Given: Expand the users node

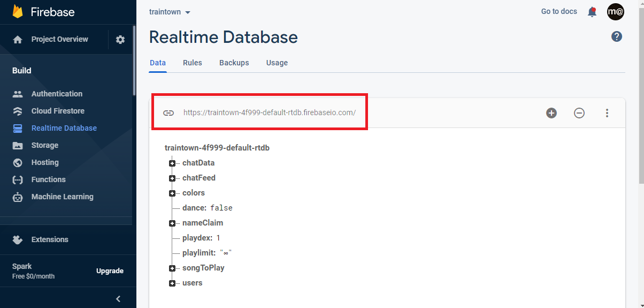Looking at the screenshot, I should (172, 283).
